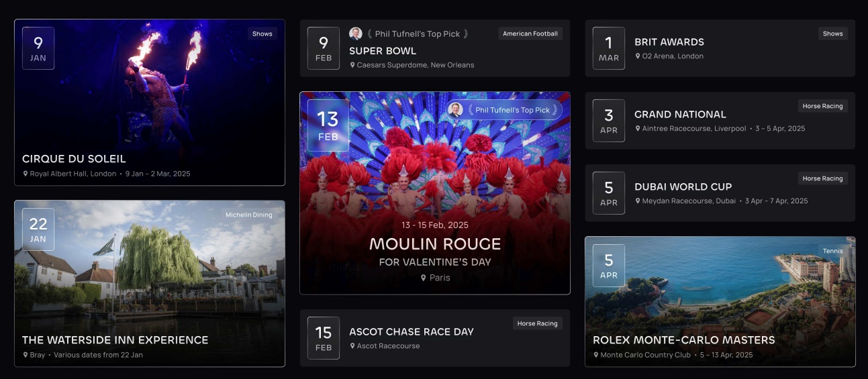Click the Rolex Monte-Carlo Masters title
Screen dimensions: 868x379
[x=684, y=340]
